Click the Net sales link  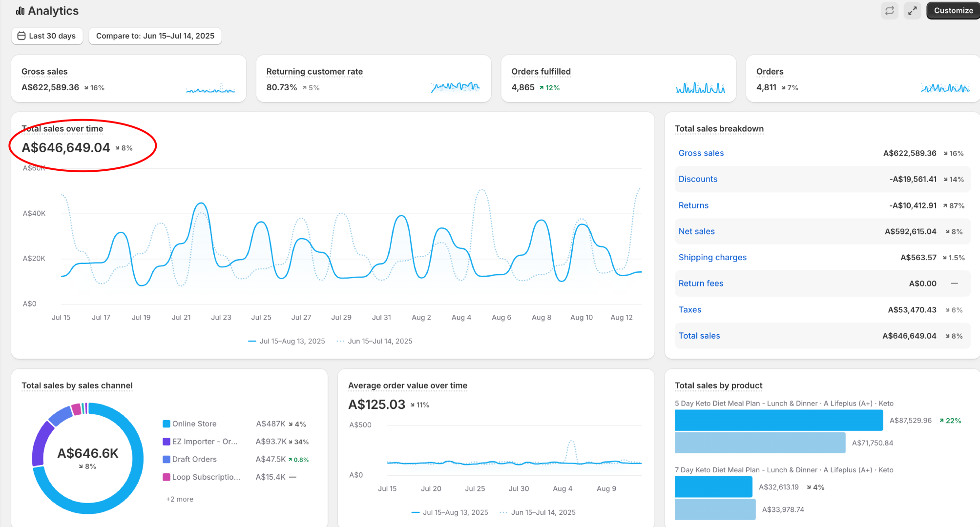tap(696, 231)
